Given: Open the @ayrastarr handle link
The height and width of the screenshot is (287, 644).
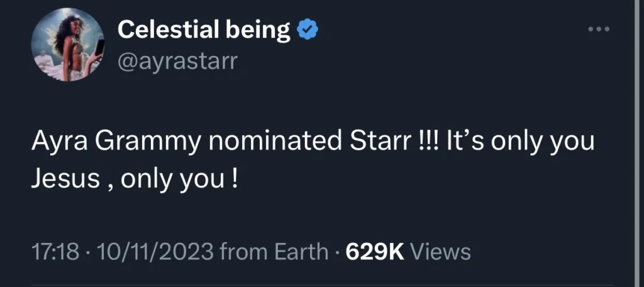Looking at the screenshot, I should [x=177, y=61].
